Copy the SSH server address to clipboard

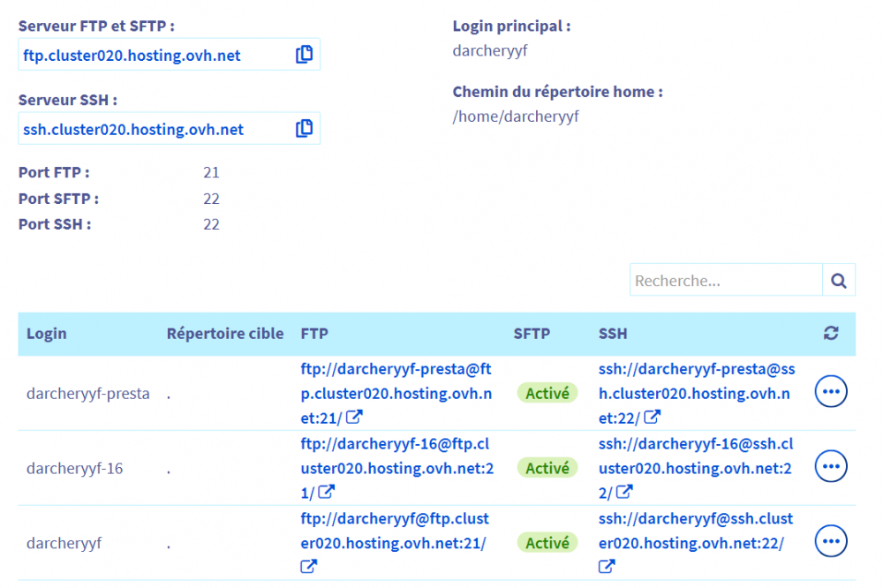[304, 128]
